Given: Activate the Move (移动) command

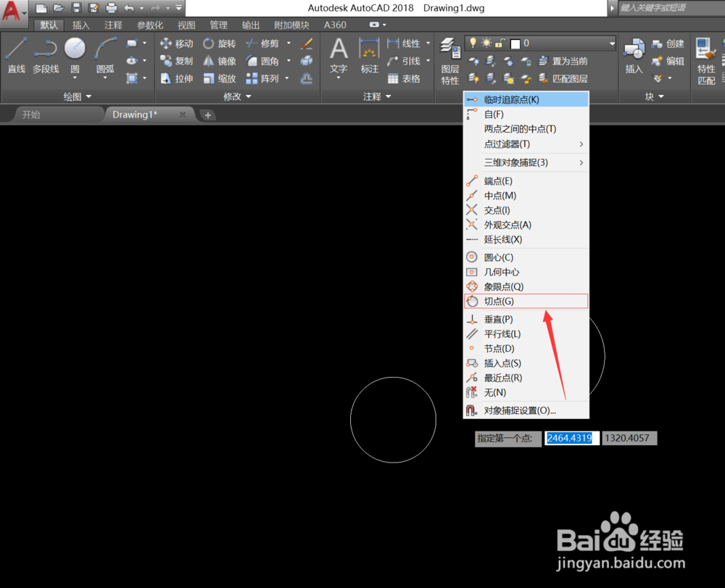Looking at the screenshot, I should pos(177,44).
